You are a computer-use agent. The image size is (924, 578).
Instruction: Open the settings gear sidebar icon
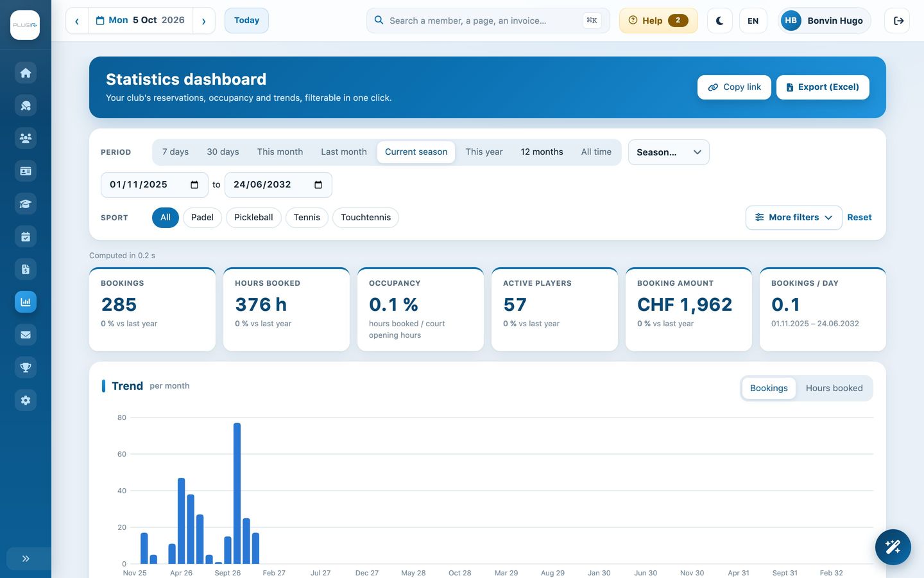[26, 400]
